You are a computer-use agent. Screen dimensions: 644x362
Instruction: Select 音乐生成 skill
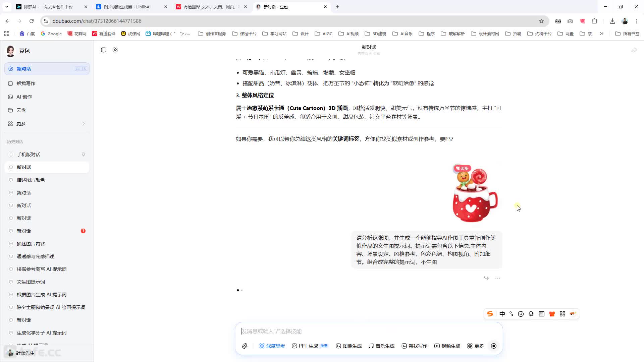click(x=381, y=346)
